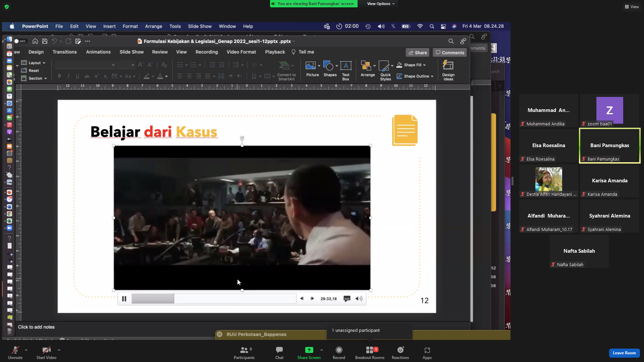Open the Insert menu in the menu bar

(109, 26)
